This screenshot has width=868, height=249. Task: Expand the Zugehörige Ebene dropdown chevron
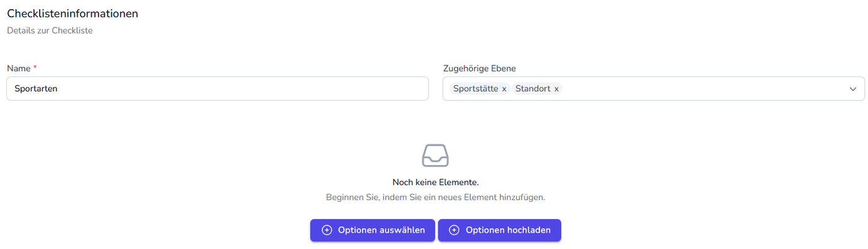pos(852,89)
